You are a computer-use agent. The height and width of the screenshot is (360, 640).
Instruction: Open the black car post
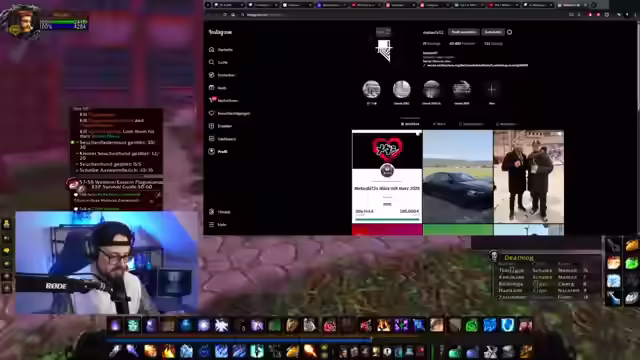[x=458, y=177]
